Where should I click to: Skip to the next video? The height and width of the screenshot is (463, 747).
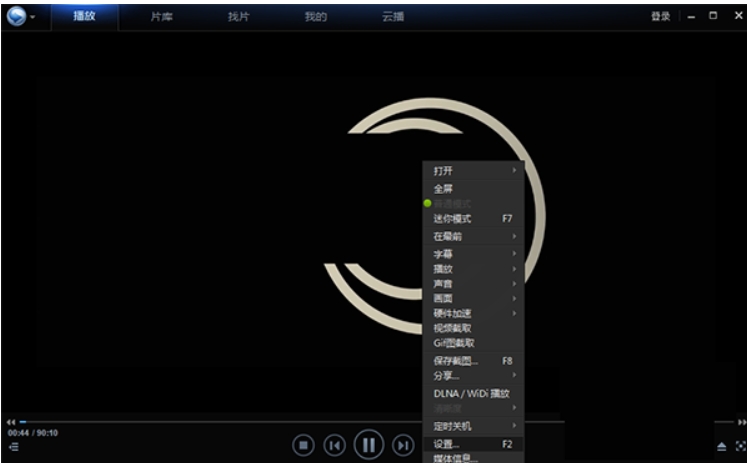[x=402, y=444]
